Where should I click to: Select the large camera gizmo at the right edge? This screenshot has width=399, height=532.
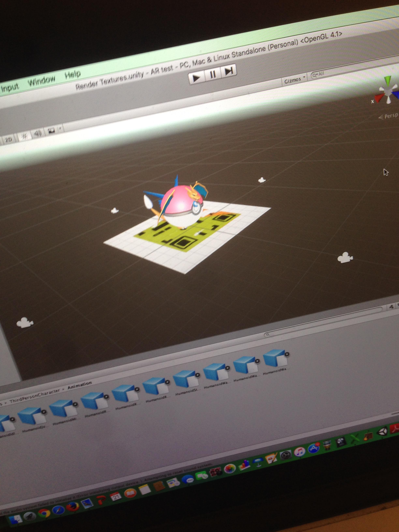click(x=345, y=257)
